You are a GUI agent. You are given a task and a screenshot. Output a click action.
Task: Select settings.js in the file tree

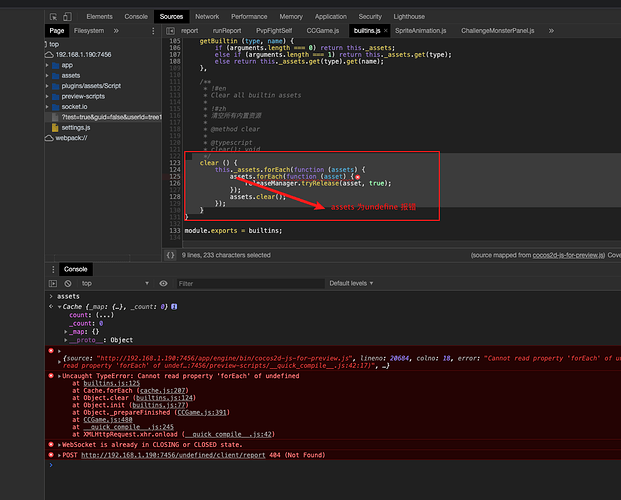[74, 128]
